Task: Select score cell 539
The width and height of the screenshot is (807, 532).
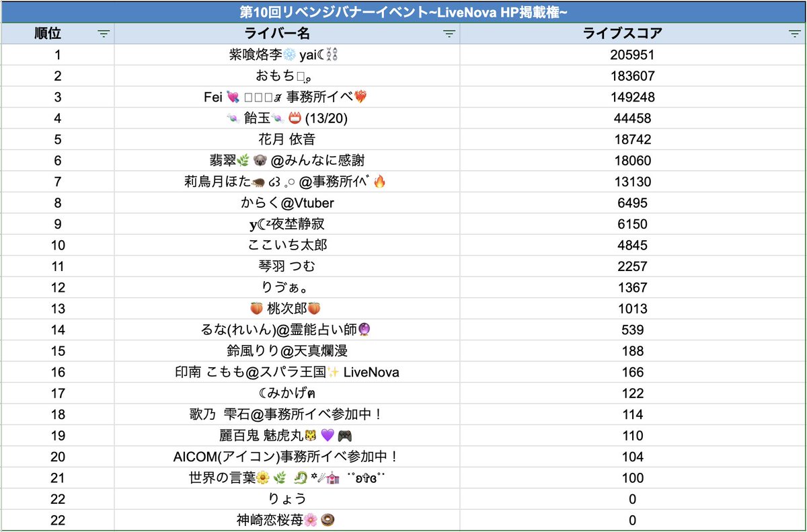Action: [633, 330]
